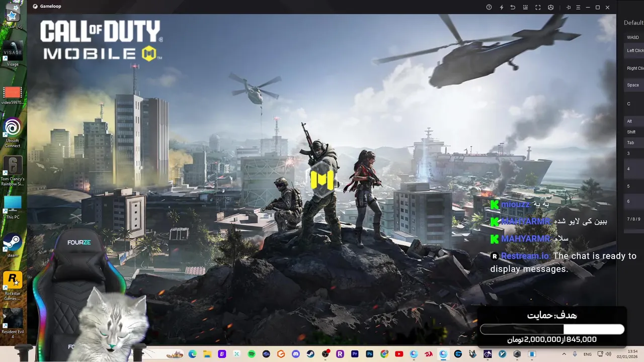
Task: Select the Shift key mapping row
Action: (633, 132)
